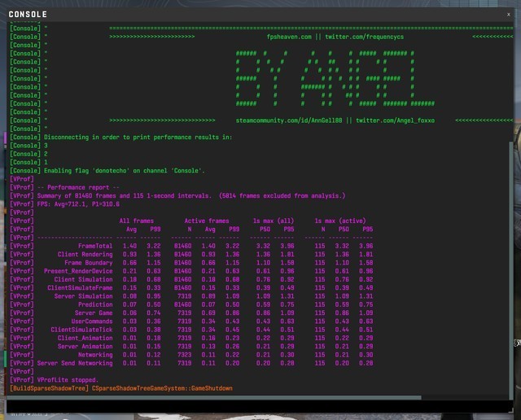Click the FrameTotal All frames Avg value 1.40
The image size is (521, 420).
(x=129, y=246)
